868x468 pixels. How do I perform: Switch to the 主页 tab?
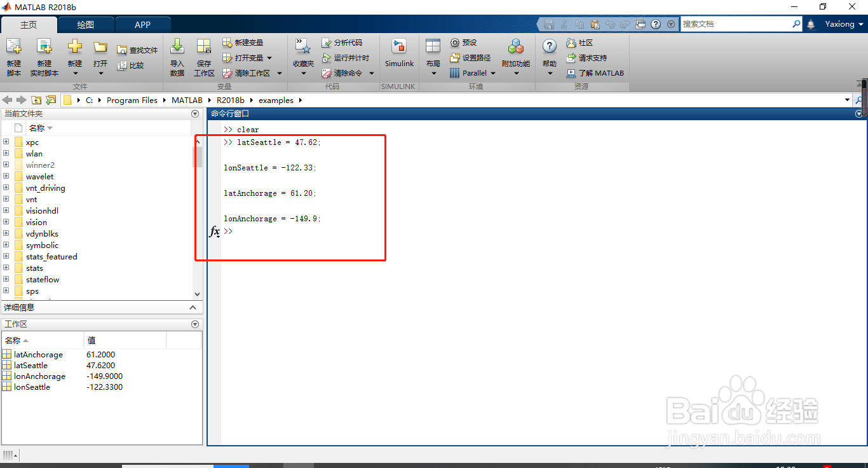click(x=29, y=25)
